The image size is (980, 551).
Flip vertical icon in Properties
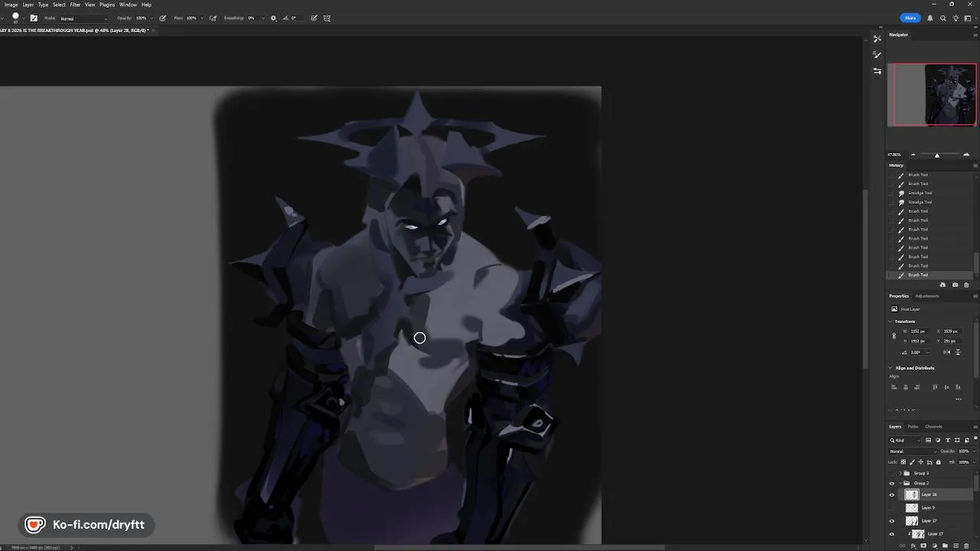[x=958, y=352]
